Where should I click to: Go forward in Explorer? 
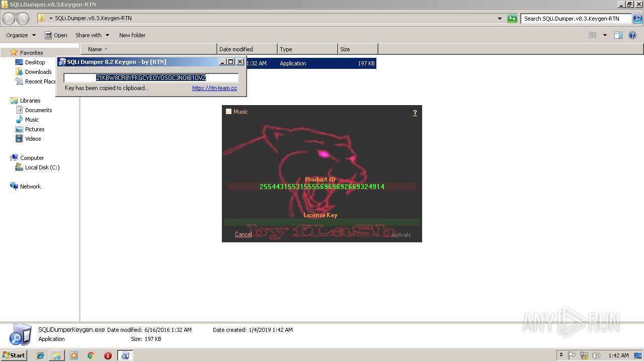[23, 19]
